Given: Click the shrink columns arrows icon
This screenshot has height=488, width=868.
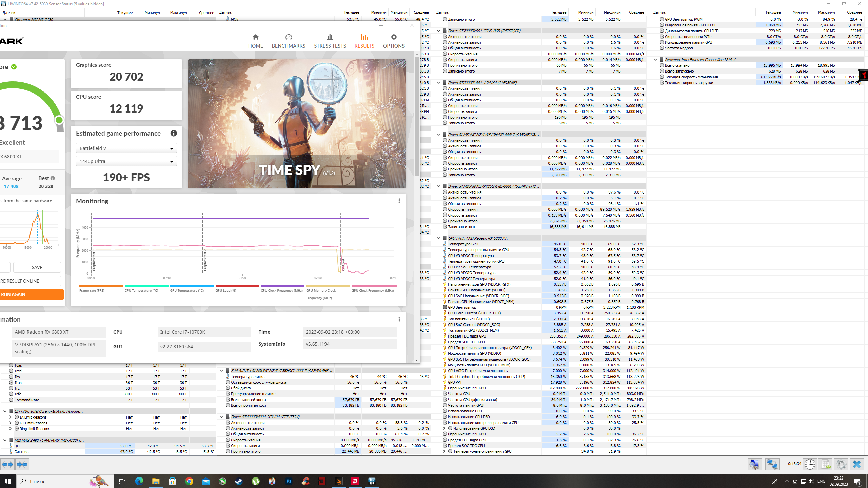Looking at the screenshot, I should tap(22, 464).
